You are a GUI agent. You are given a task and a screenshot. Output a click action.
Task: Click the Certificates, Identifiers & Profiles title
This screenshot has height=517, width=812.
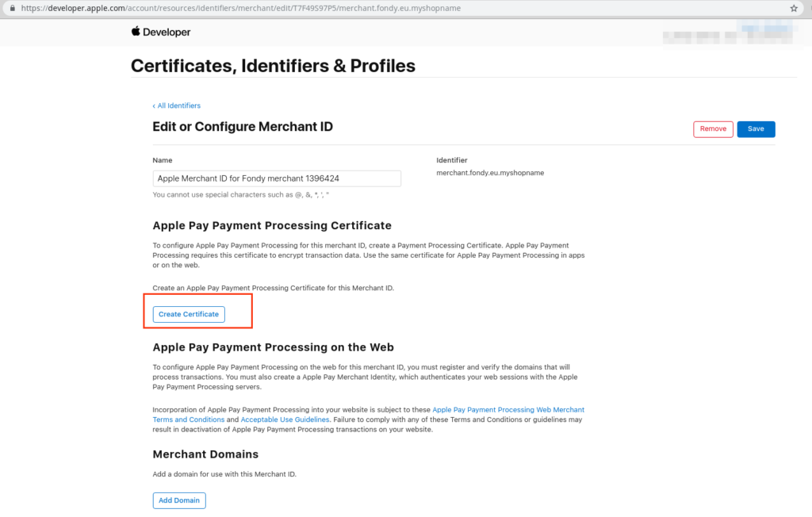(273, 66)
